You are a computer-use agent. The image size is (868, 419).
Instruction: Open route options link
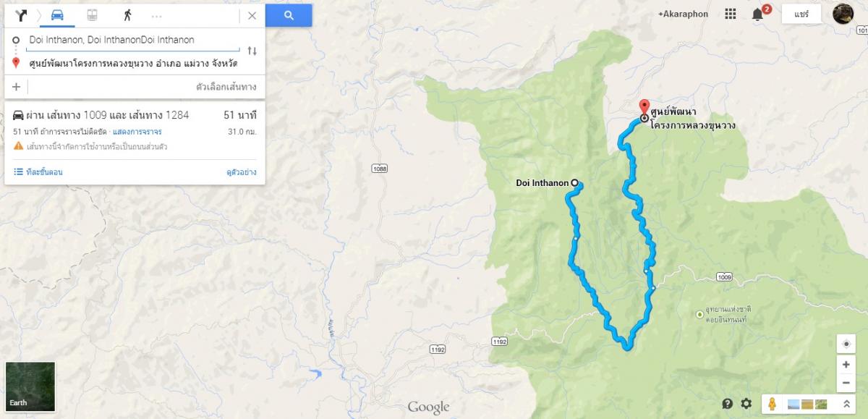point(226,87)
